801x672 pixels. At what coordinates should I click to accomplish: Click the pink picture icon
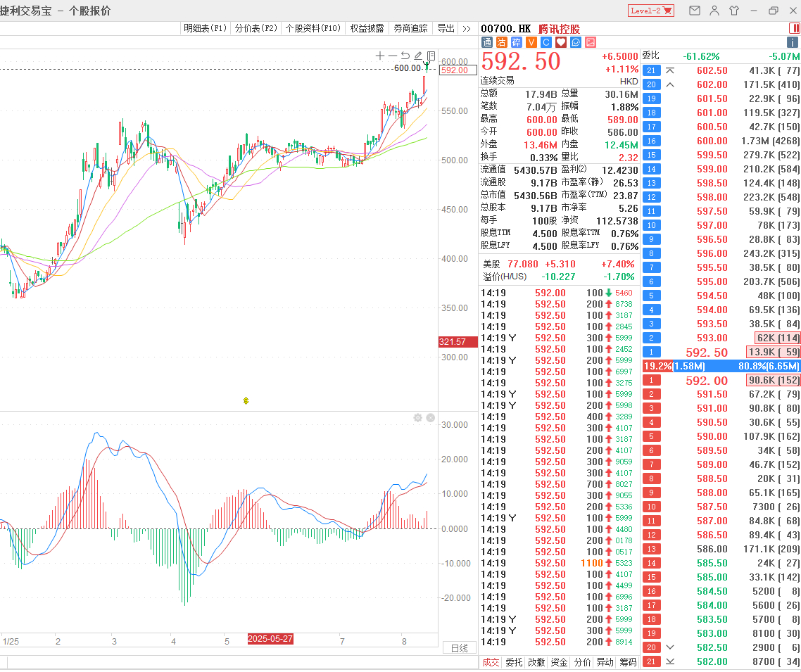tap(591, 42)
